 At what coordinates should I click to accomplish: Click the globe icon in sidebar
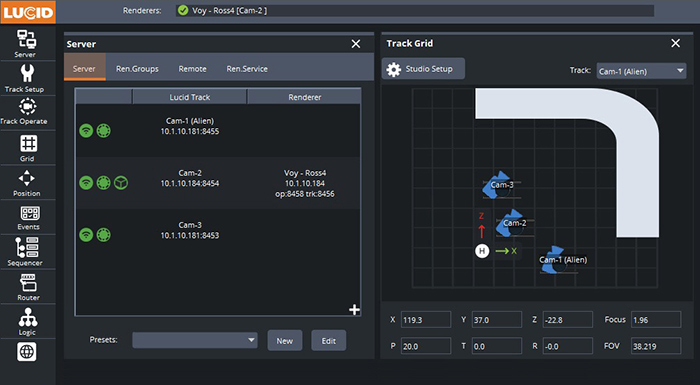point(27,352)
